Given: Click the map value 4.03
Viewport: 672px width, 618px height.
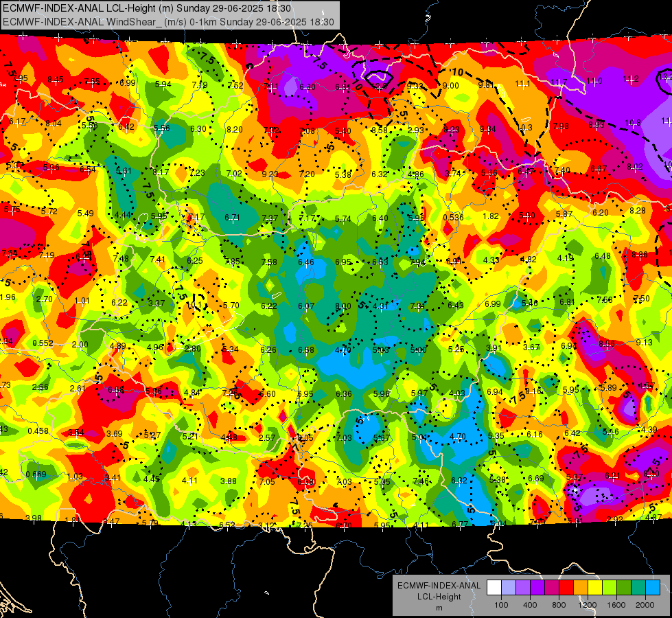Looking at the screenshot, I should [x=457, y=393].
